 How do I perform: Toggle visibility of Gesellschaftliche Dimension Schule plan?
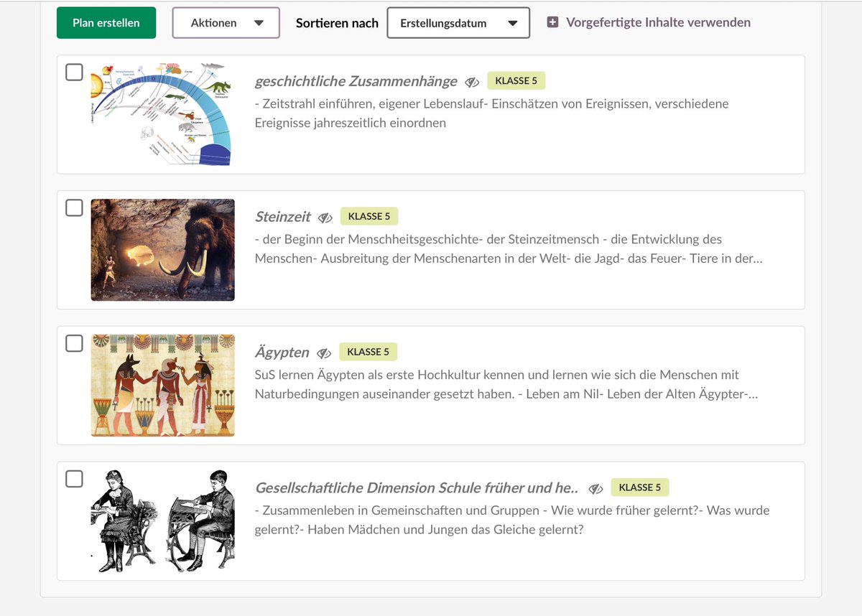click(x=595, y=487)
